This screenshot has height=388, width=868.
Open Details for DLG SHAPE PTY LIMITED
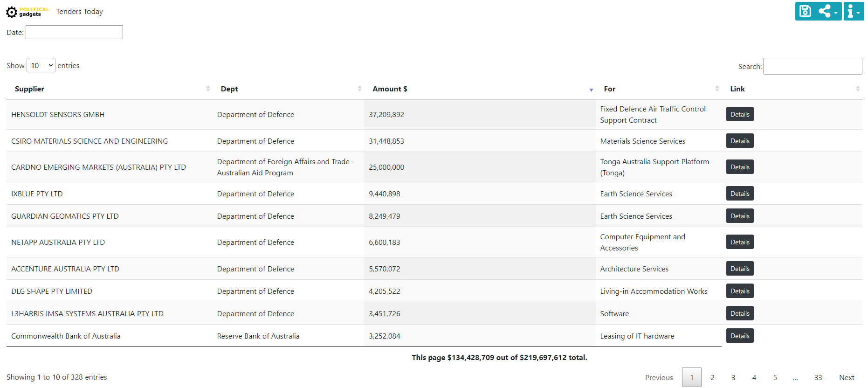740,291
